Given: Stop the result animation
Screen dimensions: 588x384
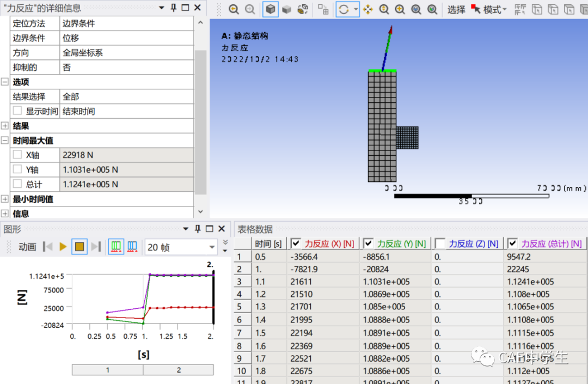Looking at the screenshot, I should tap(79, 247).
